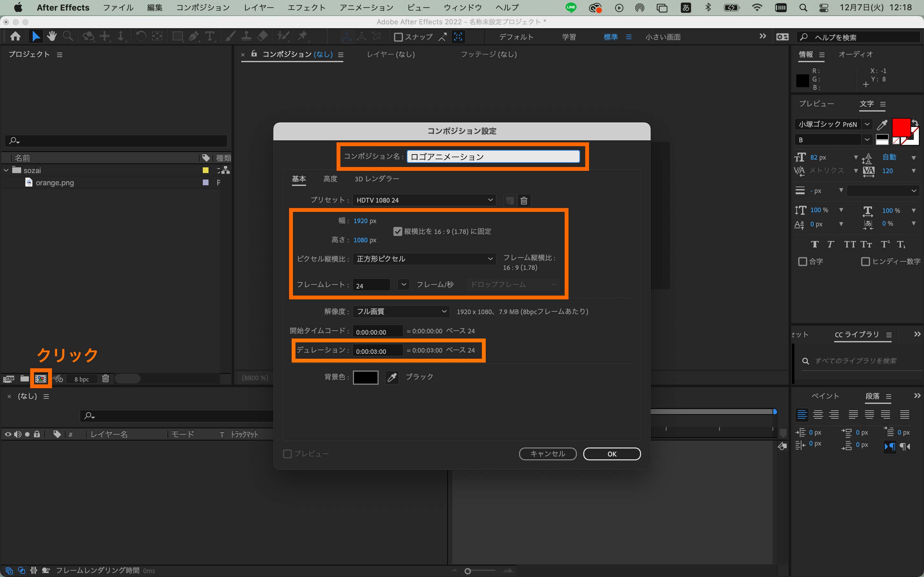Collapse the sozai folder
Image resolution: width=924 pixels, height=577 pixels.
point(6,170)
